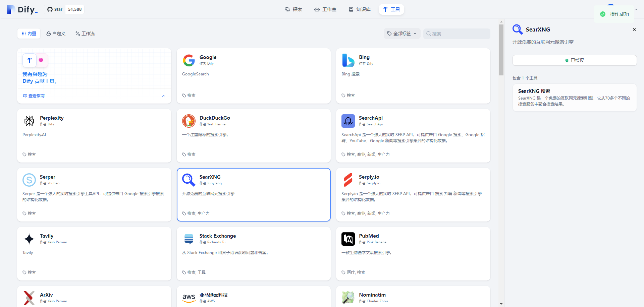Go to the 探索 tab
Screen dimensions: 644x307
click(x=293, y=9)
